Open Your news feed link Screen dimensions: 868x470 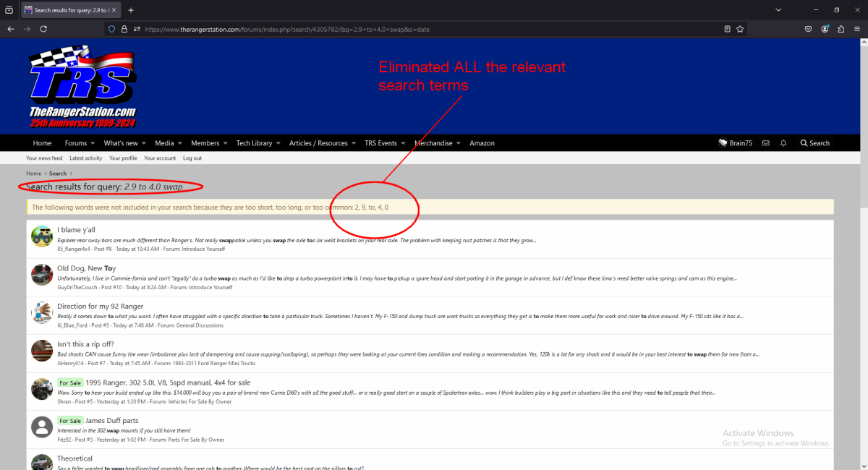click(x=44, y=158)
